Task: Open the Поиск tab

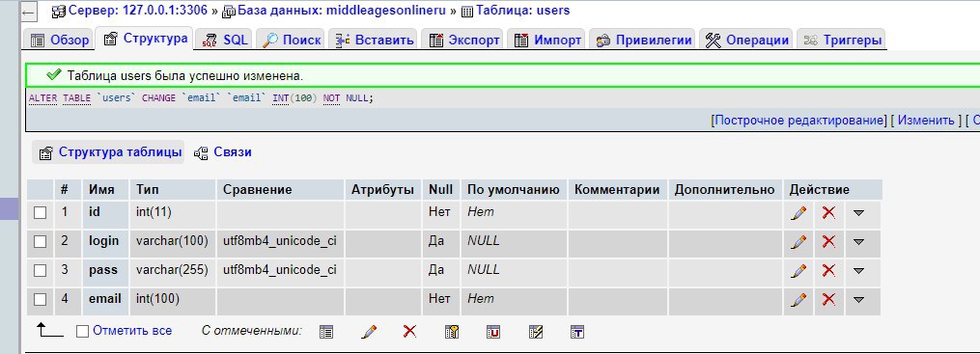Action: [291, 40]
